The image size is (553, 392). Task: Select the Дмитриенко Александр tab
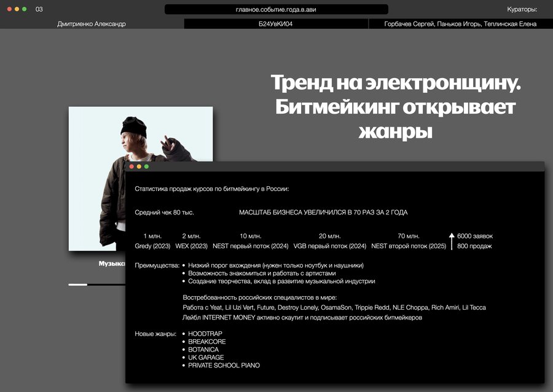point(92,23)
